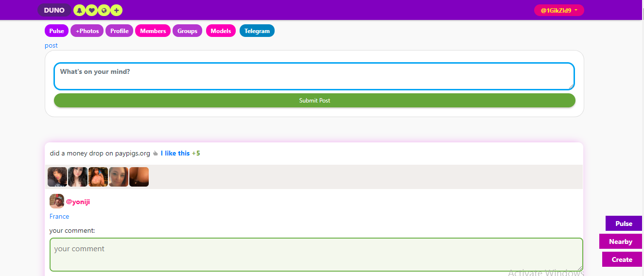This screenshot has height=276, width=644.
Task: Click the floating Pulse side button
Action: click(624, 224)
